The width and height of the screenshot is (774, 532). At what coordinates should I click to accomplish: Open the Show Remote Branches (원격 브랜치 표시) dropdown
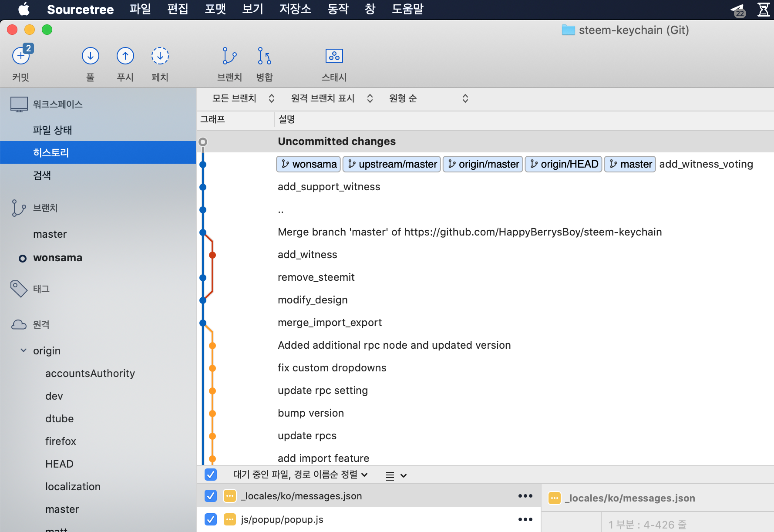click(332, 98)
